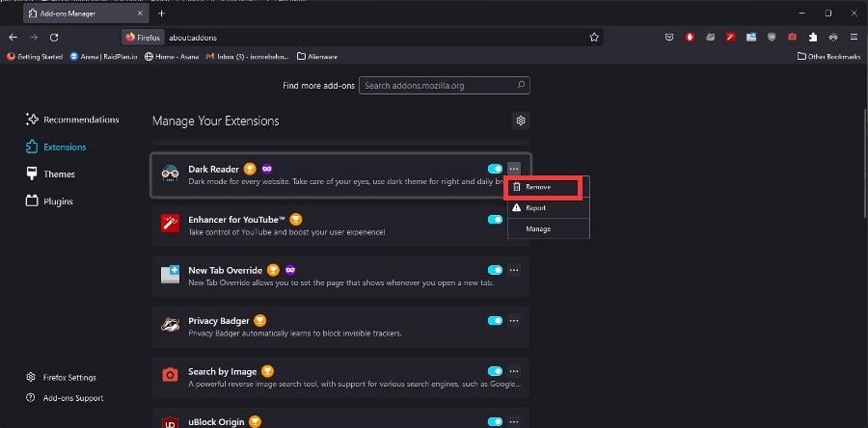Click the gear tools button for all add-ons

(x=521, y=120)
